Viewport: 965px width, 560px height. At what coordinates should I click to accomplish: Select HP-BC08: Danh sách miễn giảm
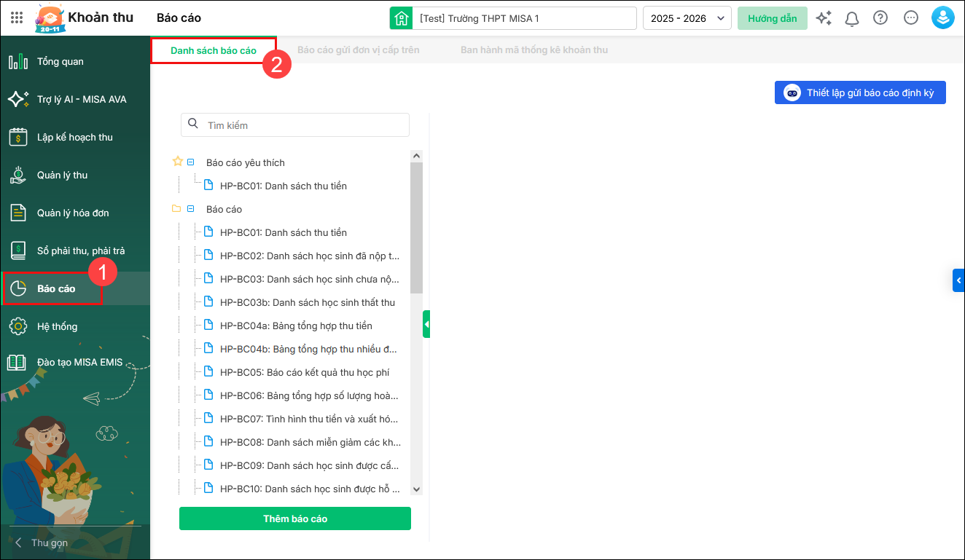pos(310,442)
